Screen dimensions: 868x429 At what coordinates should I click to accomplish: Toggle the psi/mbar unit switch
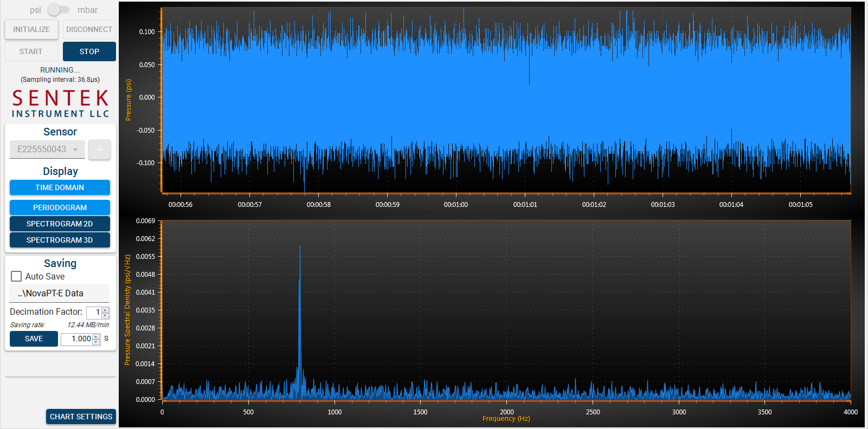pyautogui.click(x=59, y=10)
